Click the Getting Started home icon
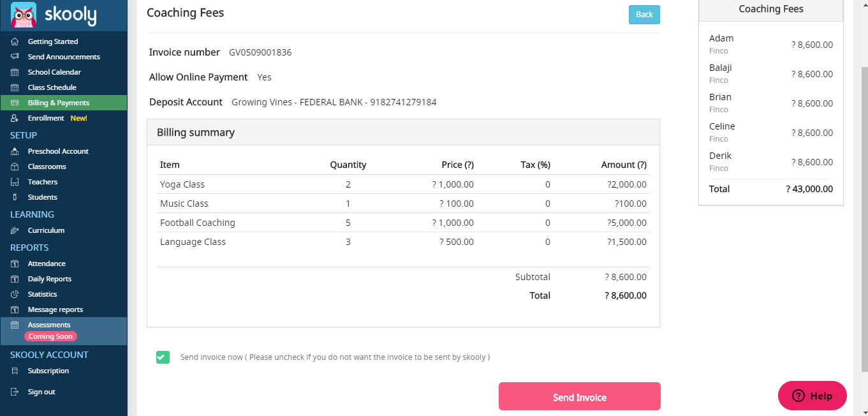This screenshot has width=868, height=416. click(x=15, y=41)
